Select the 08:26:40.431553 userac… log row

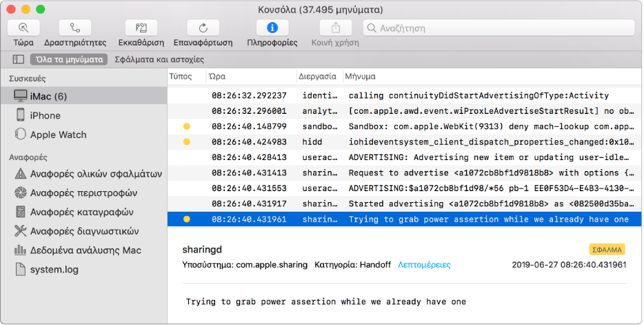pyautogui.click(x=404, y=188)
